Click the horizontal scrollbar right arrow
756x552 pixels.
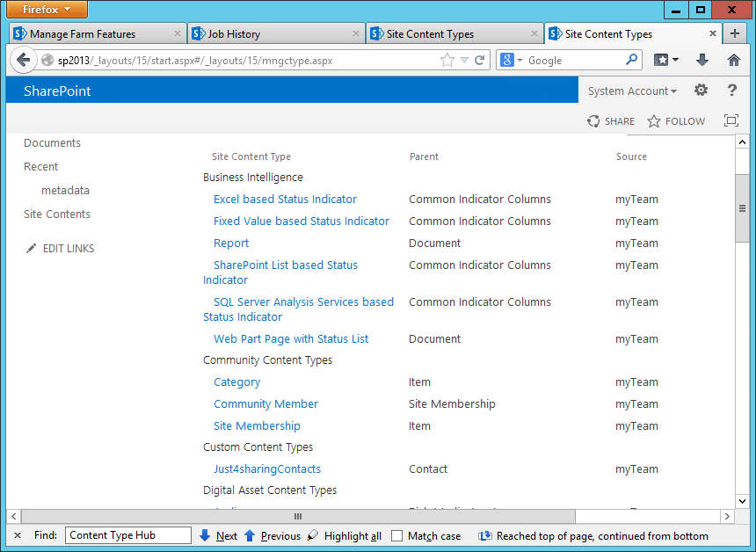pyautogui.click(x=727, y=516)
